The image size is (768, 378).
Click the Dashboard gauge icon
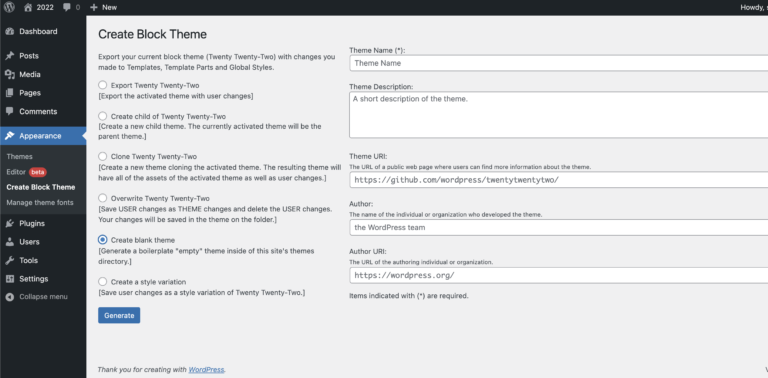(9, 31)
